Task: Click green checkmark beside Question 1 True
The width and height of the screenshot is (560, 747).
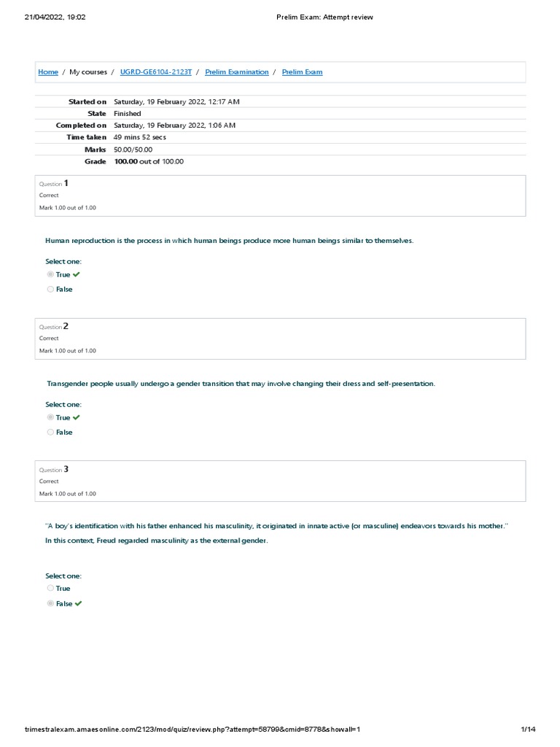Action: pos(76,274)
